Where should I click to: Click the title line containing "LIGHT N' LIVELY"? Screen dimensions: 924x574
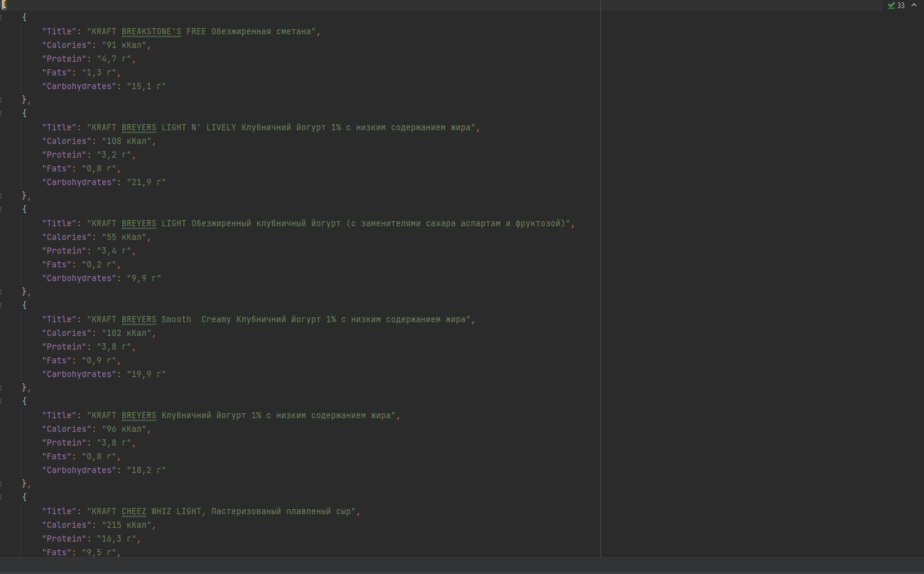[261, 127]
